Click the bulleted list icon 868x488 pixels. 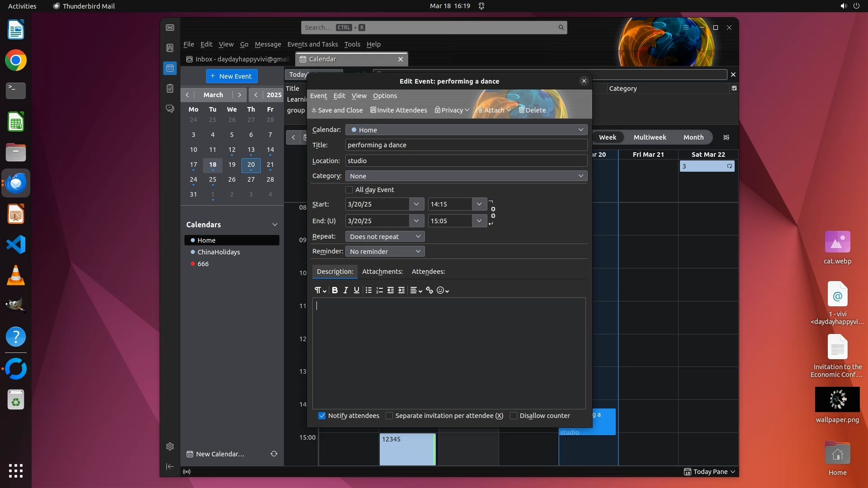point(368,290)
